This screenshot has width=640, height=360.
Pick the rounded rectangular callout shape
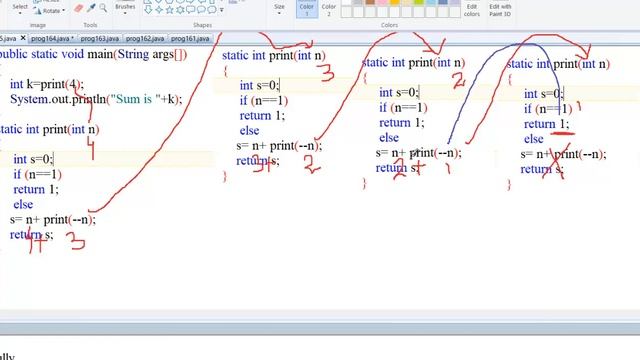(191, 9)
